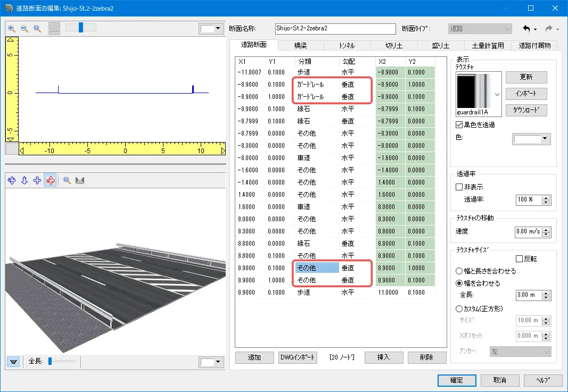
Task: Click the DWGインポート button
Action: click(298, 357)
